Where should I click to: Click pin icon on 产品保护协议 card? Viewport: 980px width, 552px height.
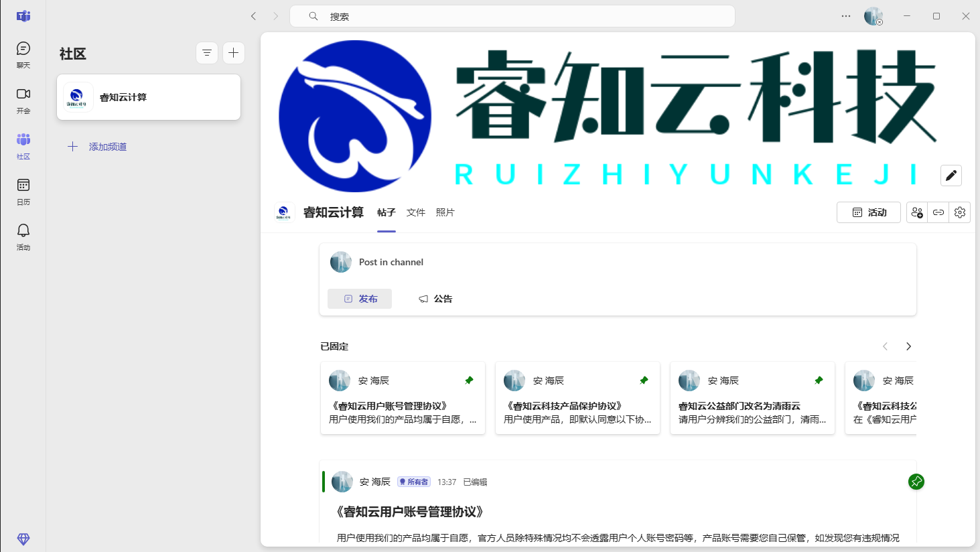click(x=644, y=381)
